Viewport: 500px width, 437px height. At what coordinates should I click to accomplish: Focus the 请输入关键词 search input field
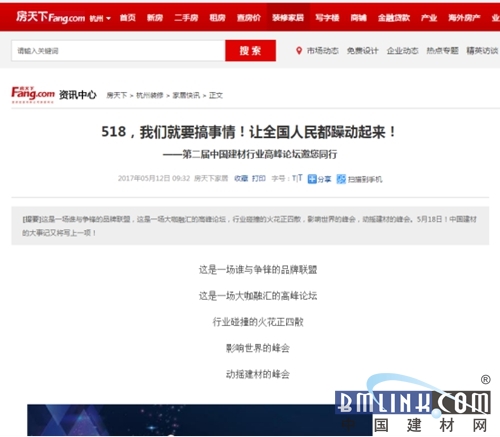coord(118,51)
